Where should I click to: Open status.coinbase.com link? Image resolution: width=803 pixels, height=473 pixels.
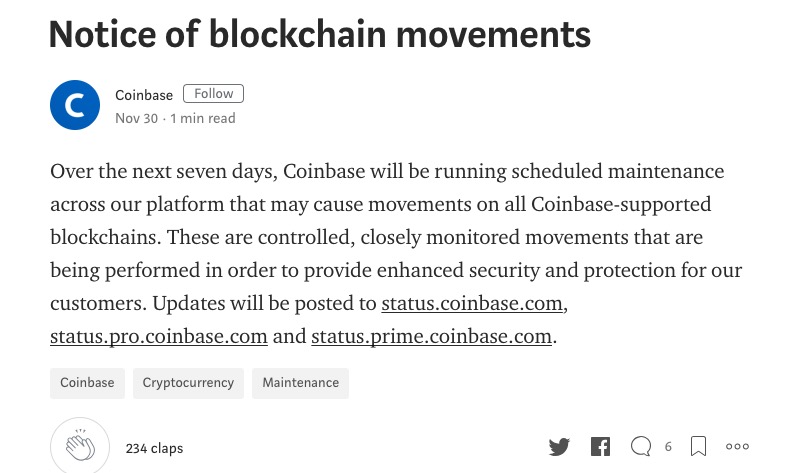click(472, 304)
